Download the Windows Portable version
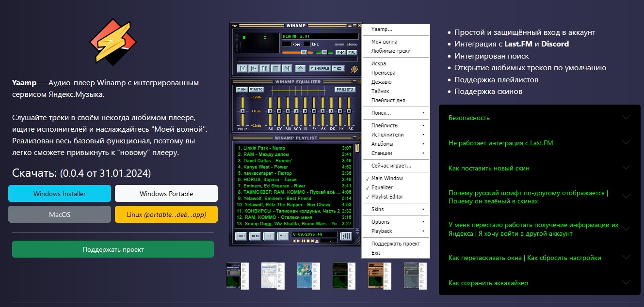Viewport: 644px width, 307px height. click(x=166, y=194)
